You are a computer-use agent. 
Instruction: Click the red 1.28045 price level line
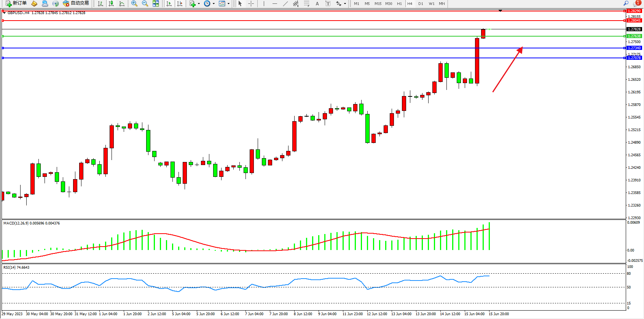304,21
